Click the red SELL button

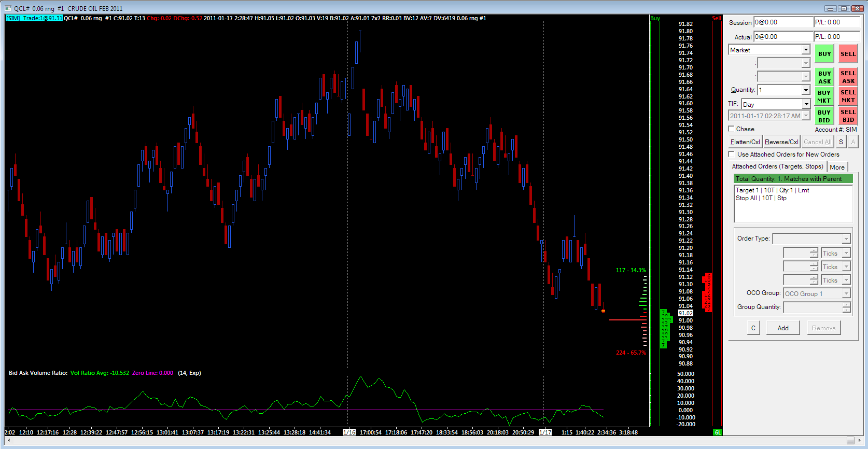(848, 54)
